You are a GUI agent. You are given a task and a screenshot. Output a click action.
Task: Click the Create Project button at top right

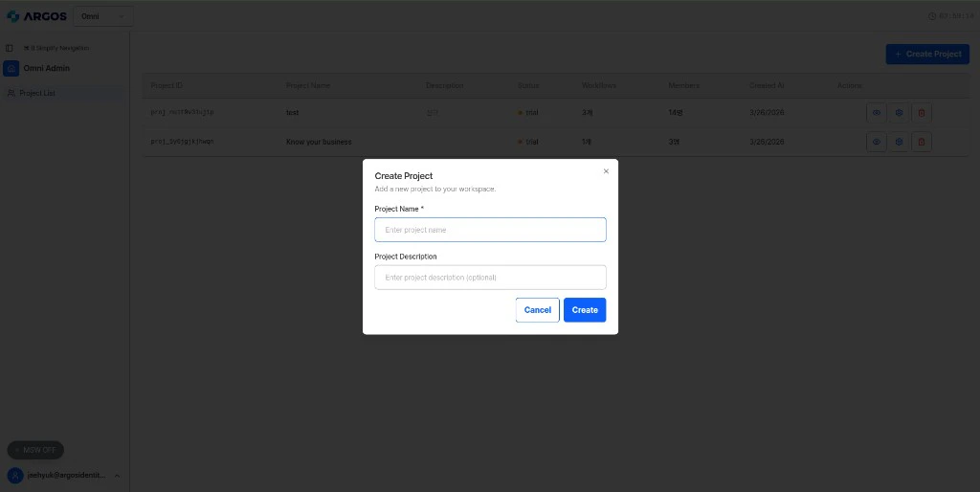click(926, 55)
